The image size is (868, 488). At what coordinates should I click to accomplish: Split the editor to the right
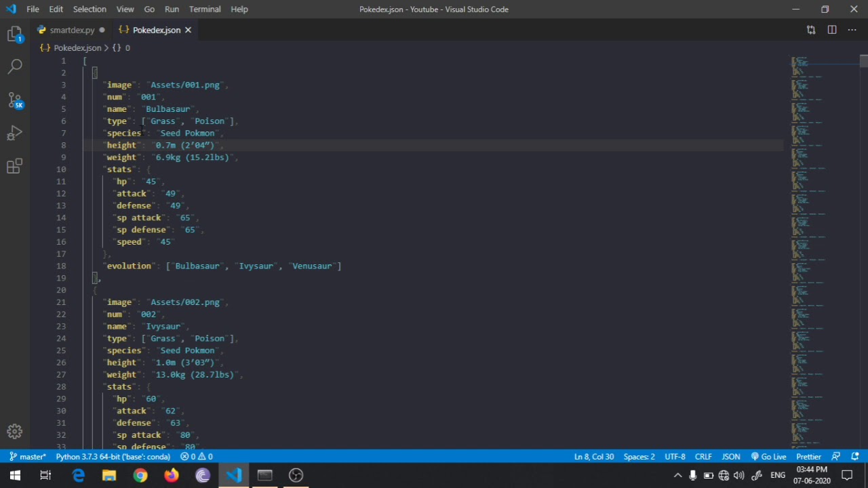pos(832,30)
